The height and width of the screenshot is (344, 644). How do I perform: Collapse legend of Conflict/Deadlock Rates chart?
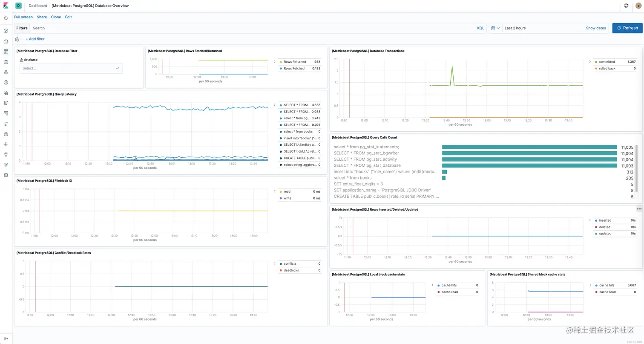pyautogui.click(x=274, y=263)
